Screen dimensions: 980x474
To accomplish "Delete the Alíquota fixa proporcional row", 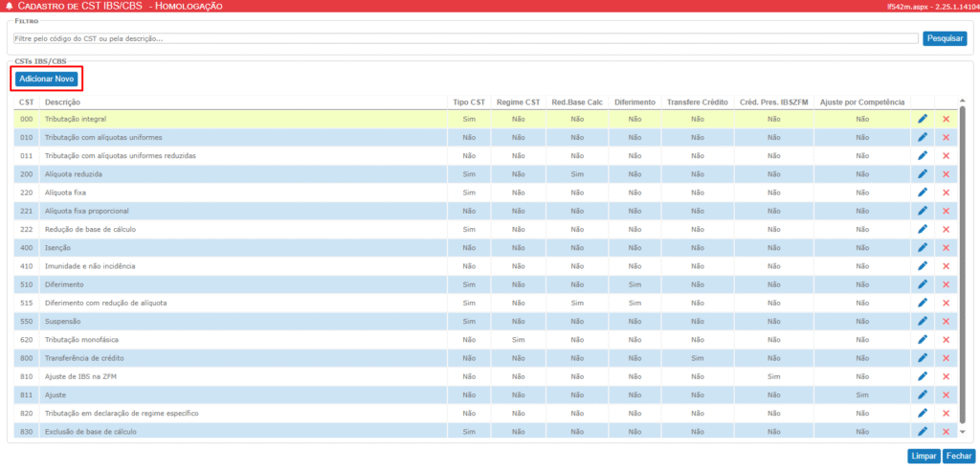I will (946, 211).
